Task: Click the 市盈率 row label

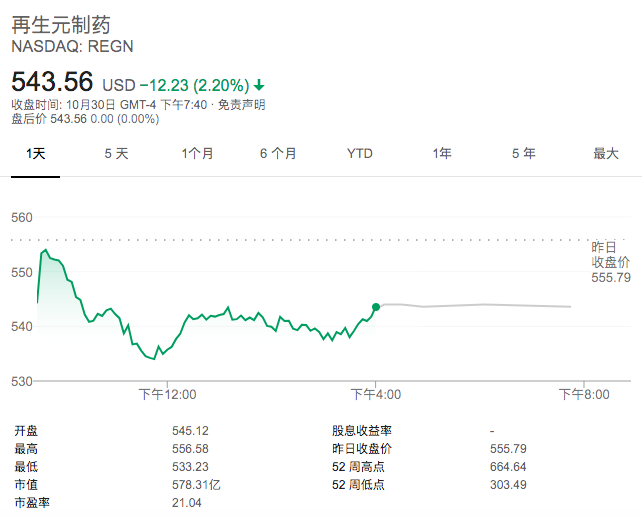Action: (x=32, y=503)
